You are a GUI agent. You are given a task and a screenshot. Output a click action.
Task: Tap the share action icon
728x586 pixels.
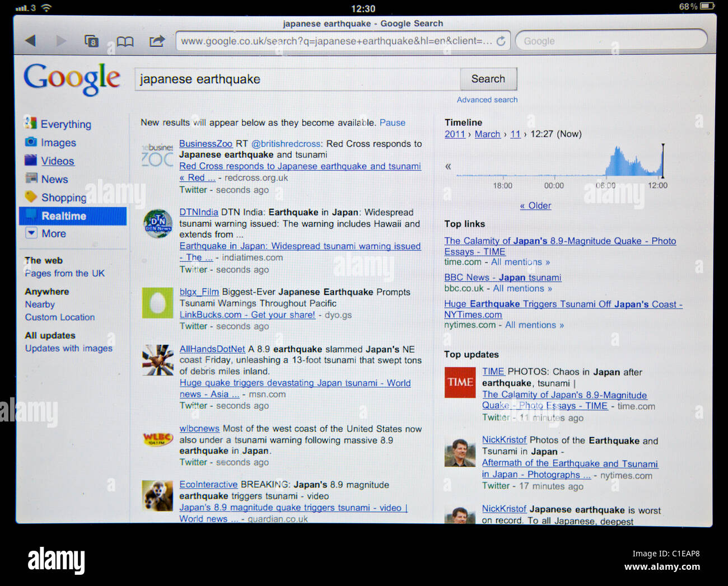click(157, 41)
